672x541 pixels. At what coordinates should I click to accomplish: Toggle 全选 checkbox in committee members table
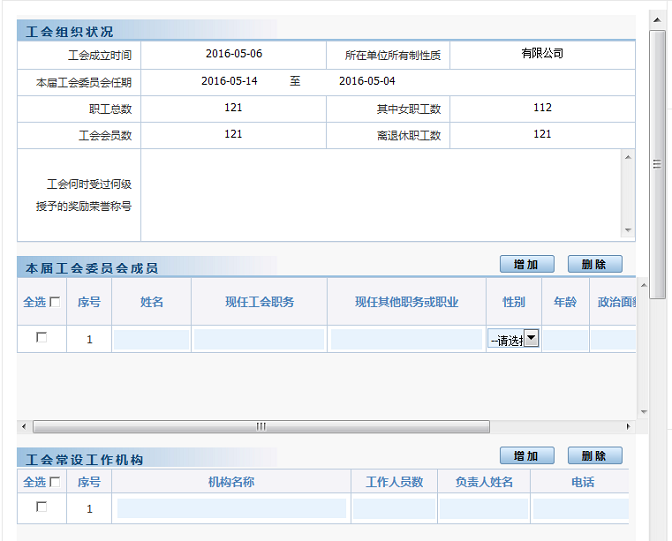[55, 302]
